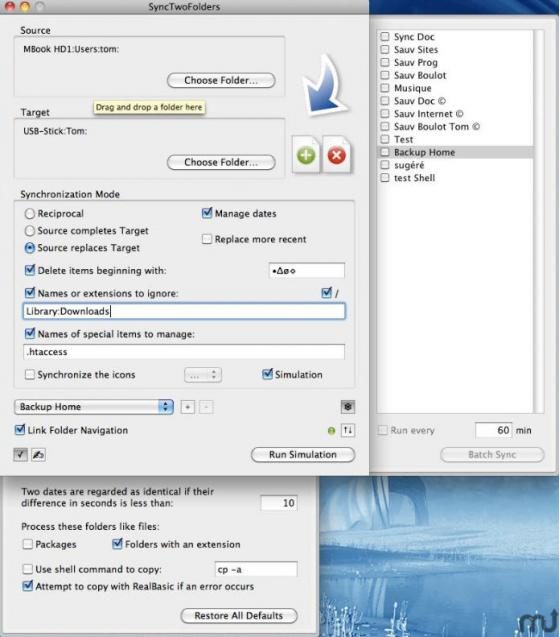Screen dimensions: 560x637
Task: Toggle Link Folder Navigation checkbox
Action: [20, 430]
